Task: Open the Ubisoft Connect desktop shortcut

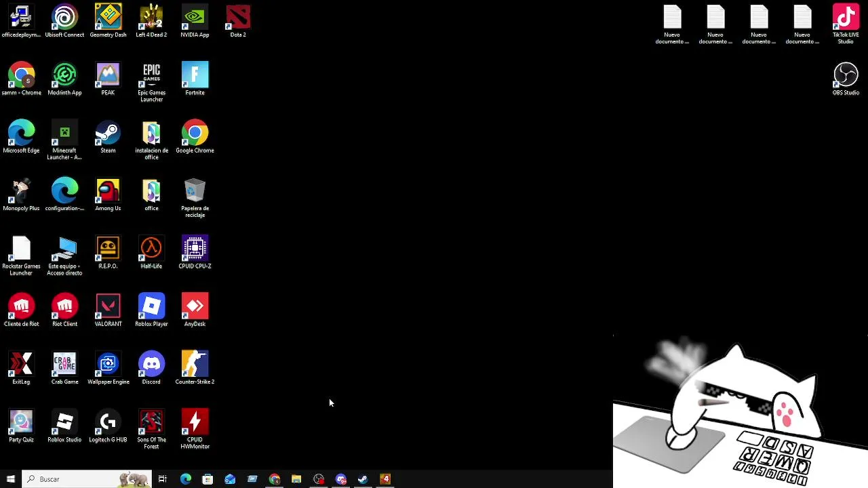Action: click(x=64, y=22)
